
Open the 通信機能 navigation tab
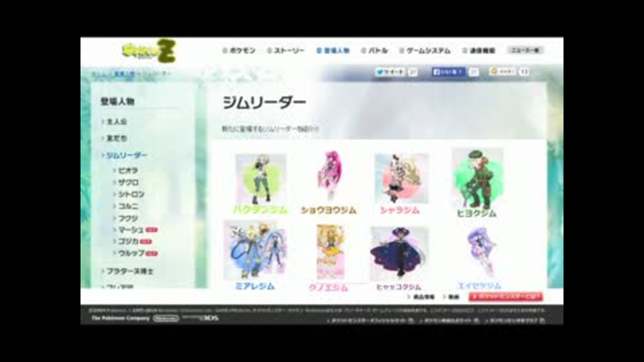[479, 50]
